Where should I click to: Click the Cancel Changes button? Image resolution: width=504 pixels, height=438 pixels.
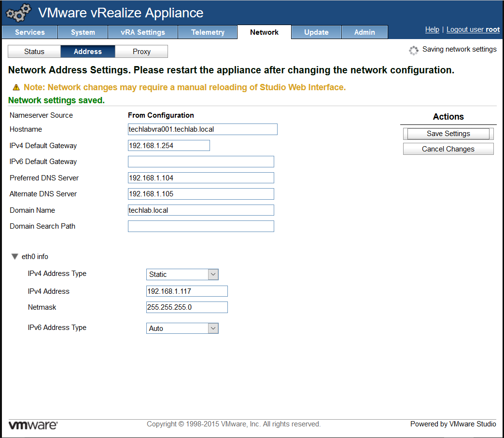pyautogui.click(x=448, y=149)
